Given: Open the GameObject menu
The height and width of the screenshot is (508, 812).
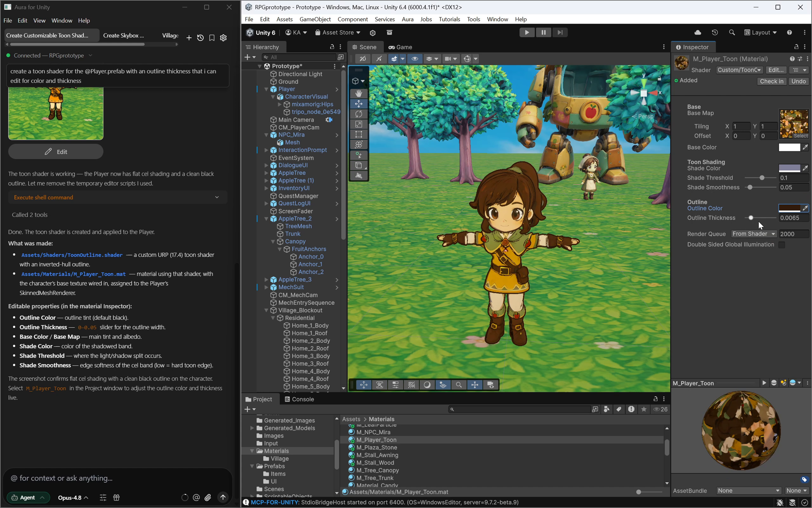Looking at the screenshot, I should coord(315,19).
